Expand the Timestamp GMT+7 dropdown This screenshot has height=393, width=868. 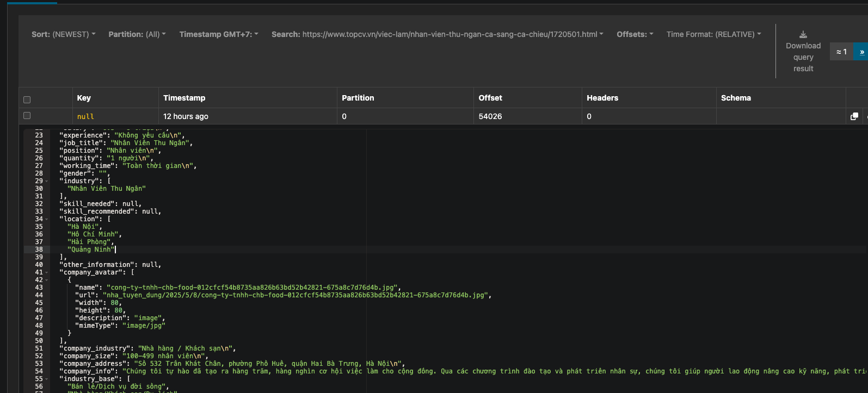pyautogui.click(x=219, y=34)
